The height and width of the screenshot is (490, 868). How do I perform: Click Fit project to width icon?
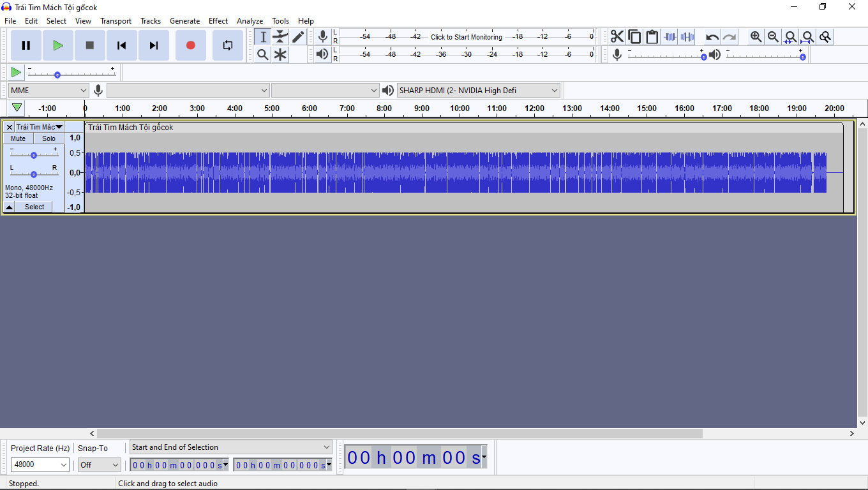808,37
